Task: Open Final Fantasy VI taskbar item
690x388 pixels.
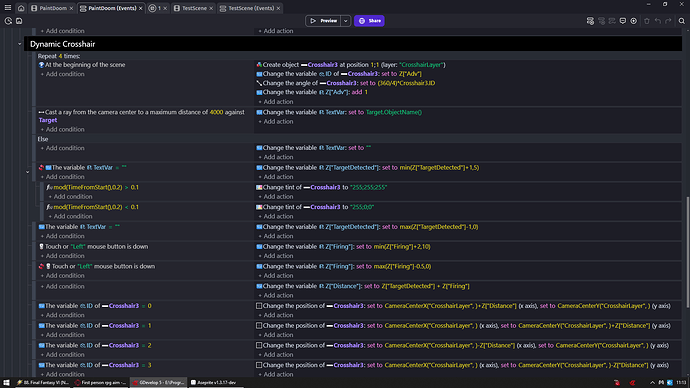Action: click(x=43, y=383)
